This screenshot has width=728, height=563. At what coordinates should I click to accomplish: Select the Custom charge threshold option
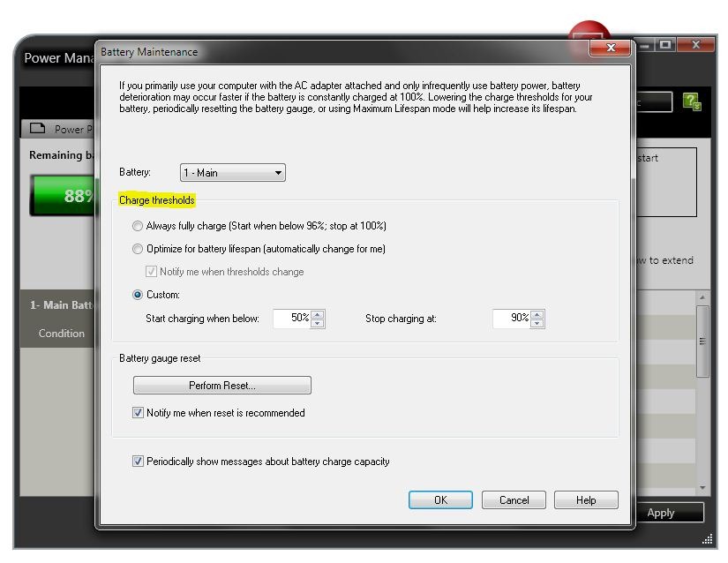point(138,295)
